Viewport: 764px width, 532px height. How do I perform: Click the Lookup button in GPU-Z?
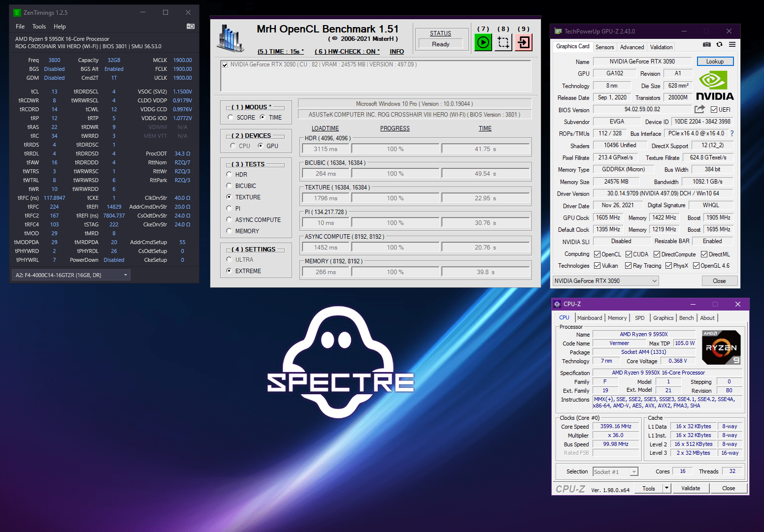pyautogui.click(x=715, y=62)
